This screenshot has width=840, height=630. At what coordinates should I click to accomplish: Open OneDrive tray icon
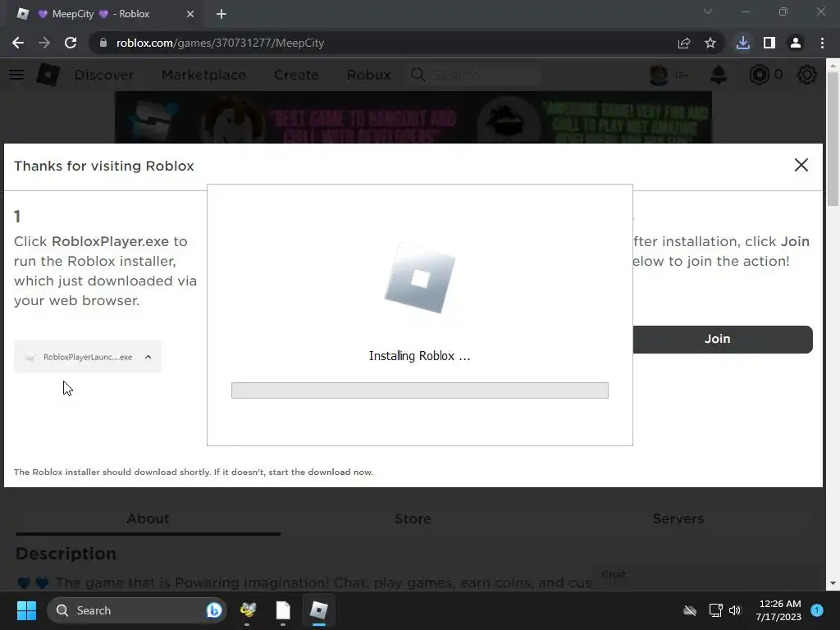690,610
